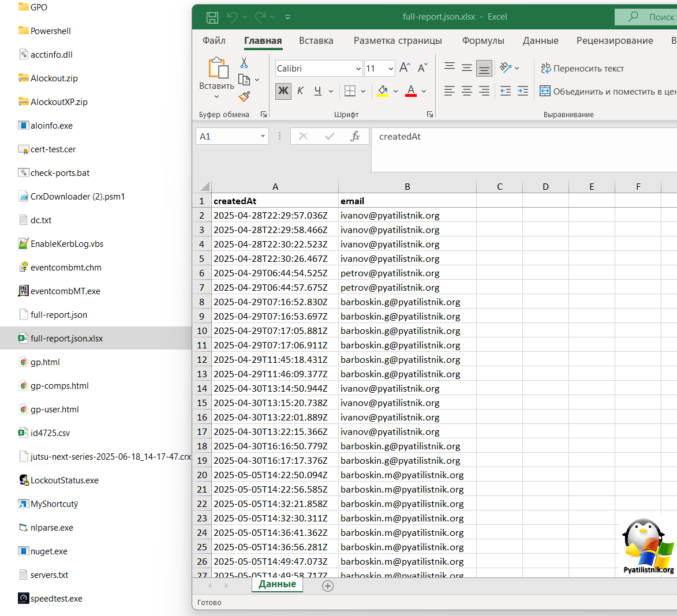The image size is (677, 616).
Task: Apply cell borders icon
Action: point(350,91)
